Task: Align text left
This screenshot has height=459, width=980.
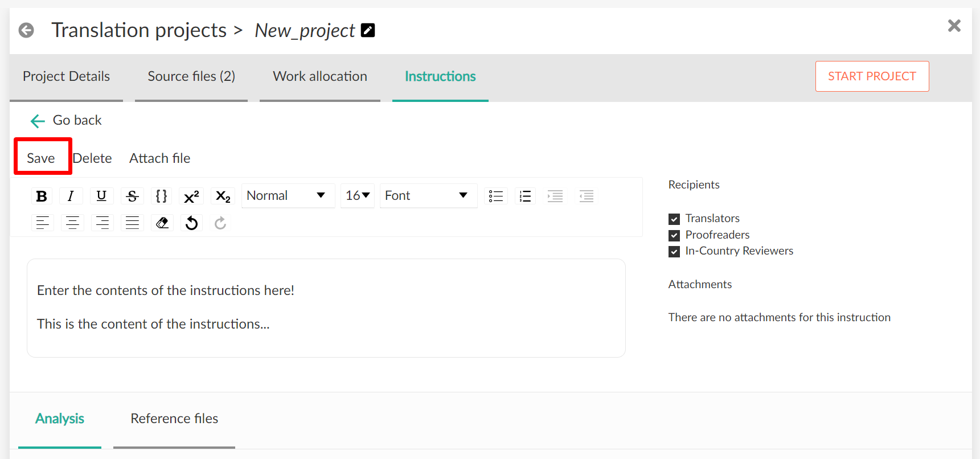Action: [x=42, y=223]
